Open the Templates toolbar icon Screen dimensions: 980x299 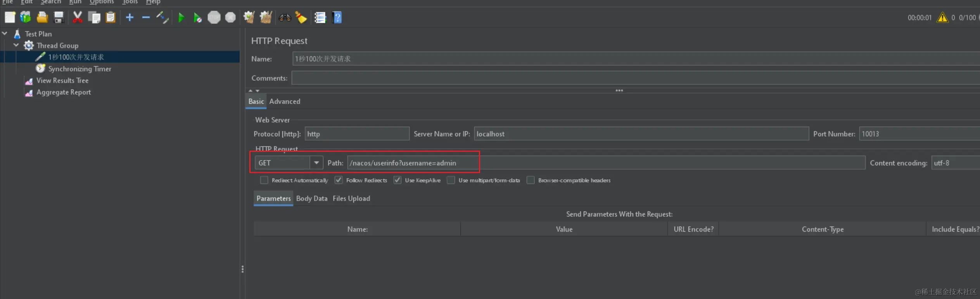point(26,17)
